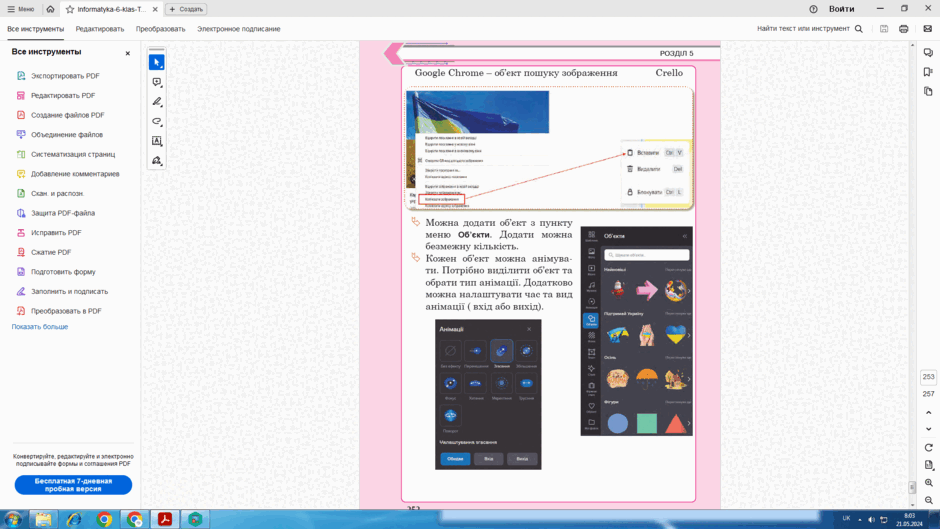Open the help question mark icon
The width and height of the screenshot is (940, 529).
pos(813,9)
